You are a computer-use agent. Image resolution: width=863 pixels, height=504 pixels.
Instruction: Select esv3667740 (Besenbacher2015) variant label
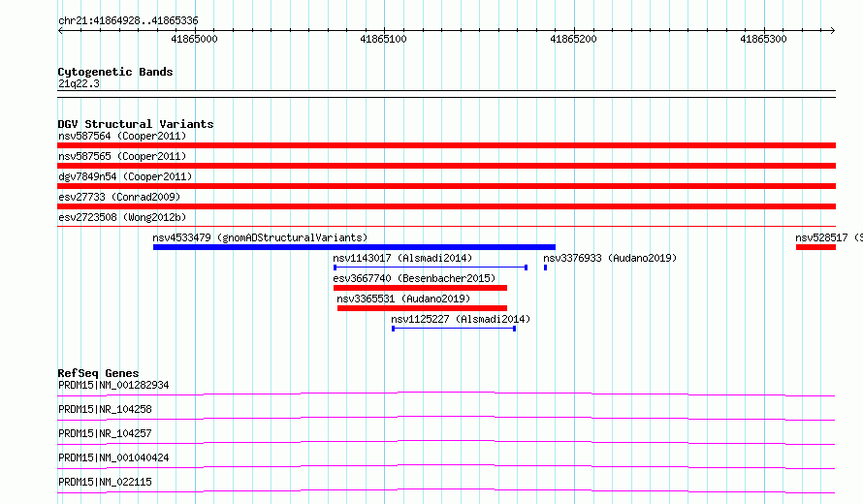pyautogui.click(x=414, y=278)
